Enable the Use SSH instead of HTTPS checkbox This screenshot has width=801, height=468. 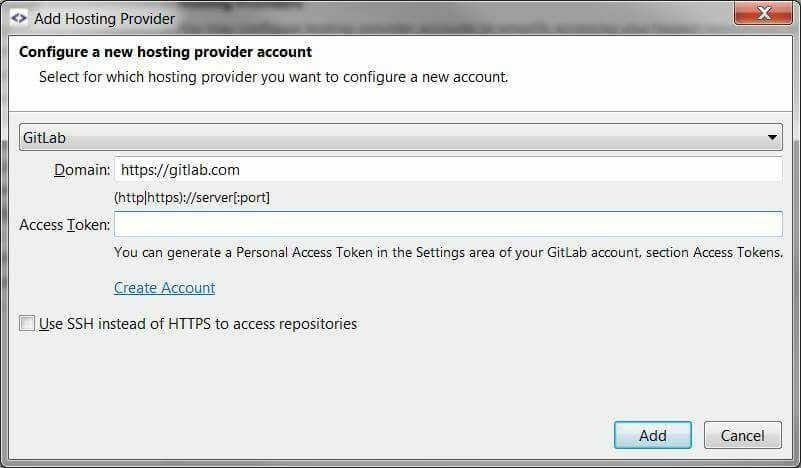click(27, 323)
